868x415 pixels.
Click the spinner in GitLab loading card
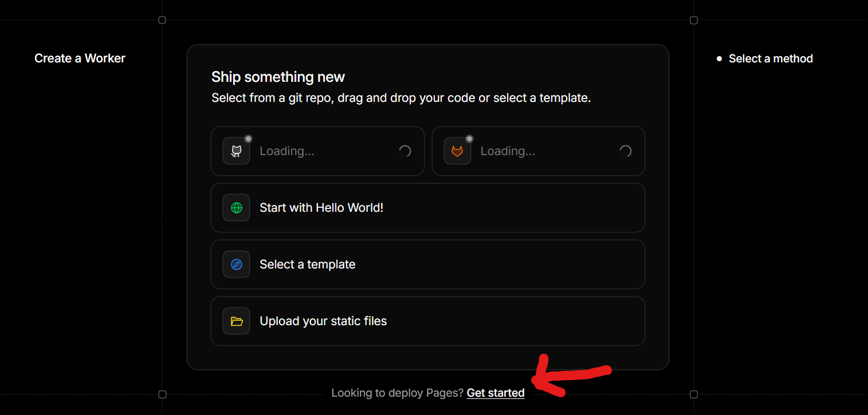(x=626, y=151)
